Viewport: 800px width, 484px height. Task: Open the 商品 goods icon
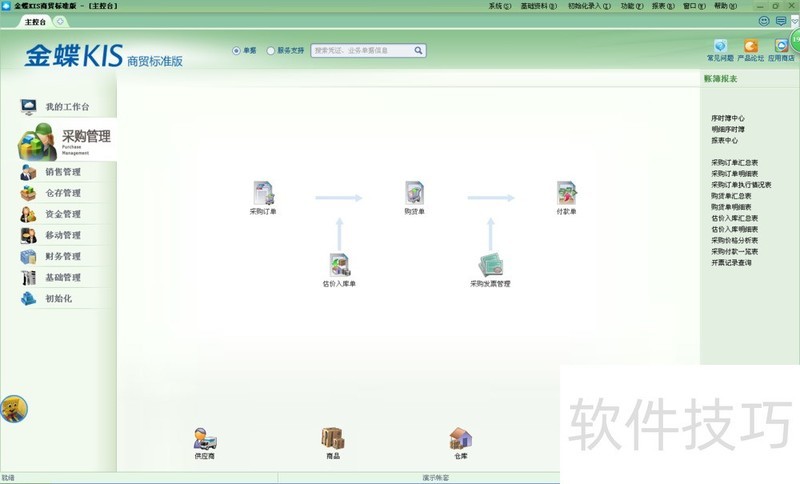[333, 439]
